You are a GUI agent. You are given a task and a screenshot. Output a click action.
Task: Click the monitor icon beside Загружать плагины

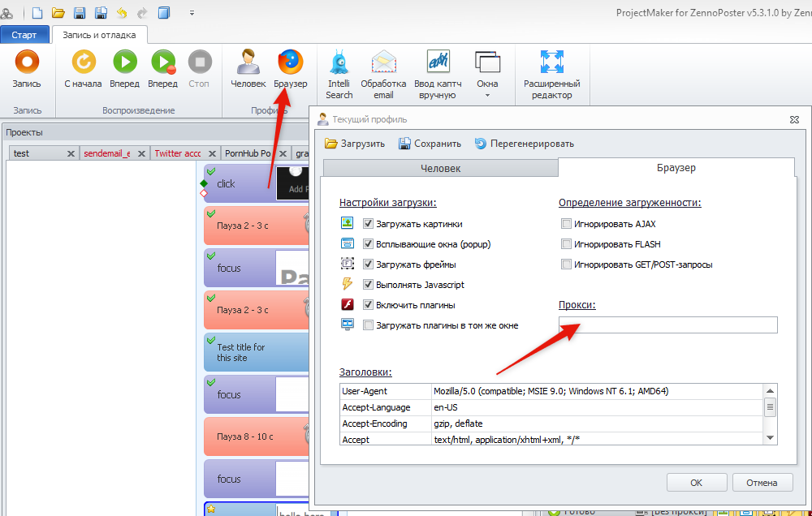[347, 325]
